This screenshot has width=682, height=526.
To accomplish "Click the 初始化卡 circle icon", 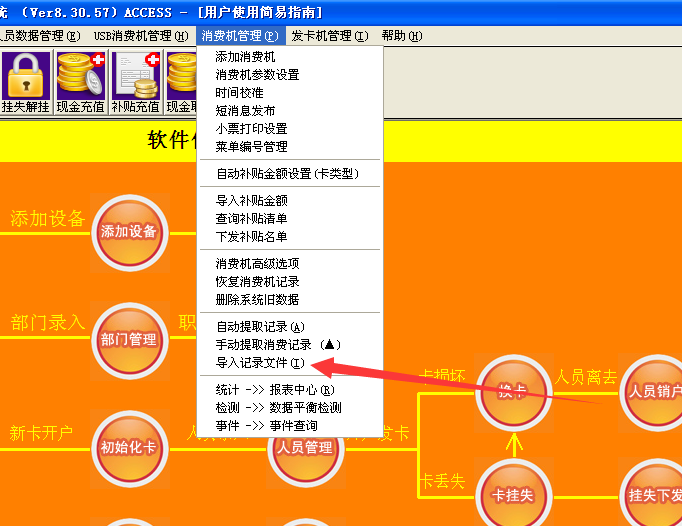I will [129, 447].
